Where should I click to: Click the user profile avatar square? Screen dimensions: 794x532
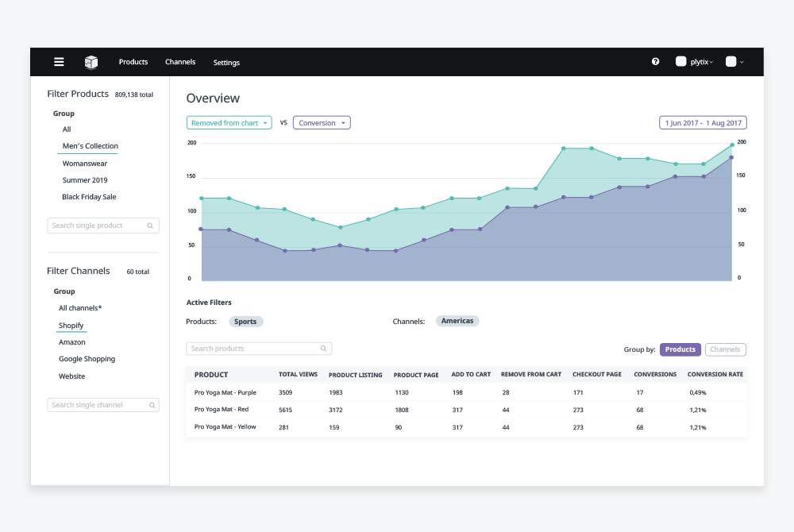coord(730,61)
